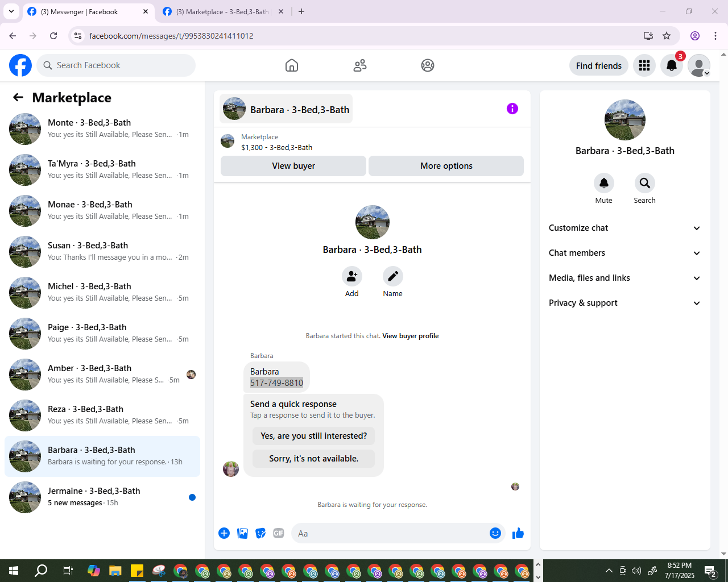
Task: Open the purple conversation information icon
Action: (x=512, y=109)
